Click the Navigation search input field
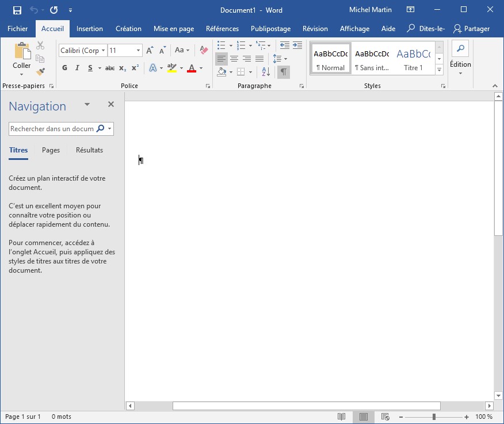This screenshot has height=424, width=504. (52, 129)
